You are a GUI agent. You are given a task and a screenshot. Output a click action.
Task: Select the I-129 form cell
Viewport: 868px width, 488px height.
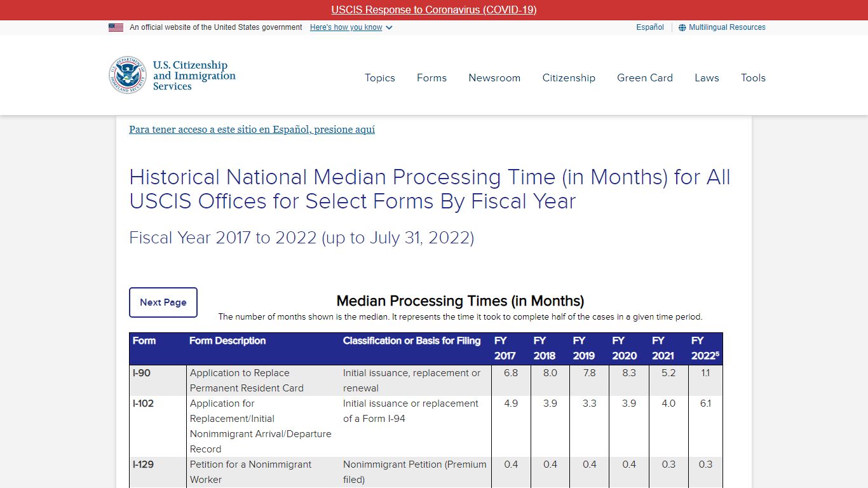(x=158, y=472)
